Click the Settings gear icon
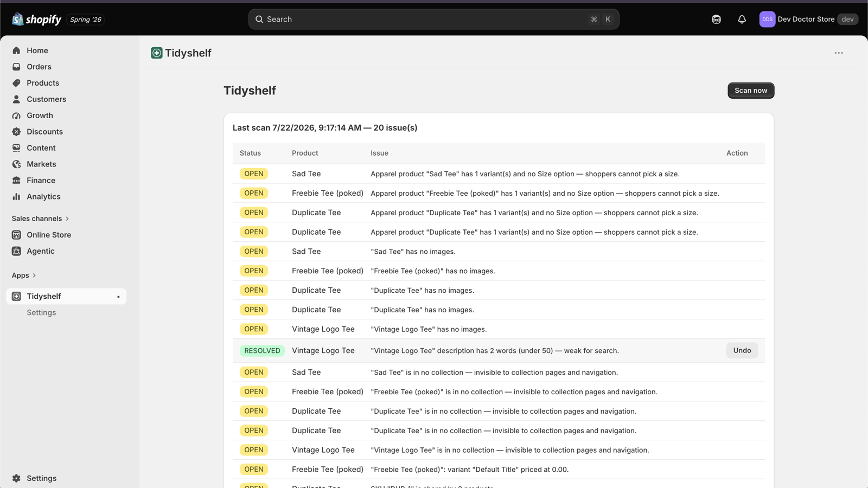The height and width of the screenshot is (488, 868). (16, 478)
